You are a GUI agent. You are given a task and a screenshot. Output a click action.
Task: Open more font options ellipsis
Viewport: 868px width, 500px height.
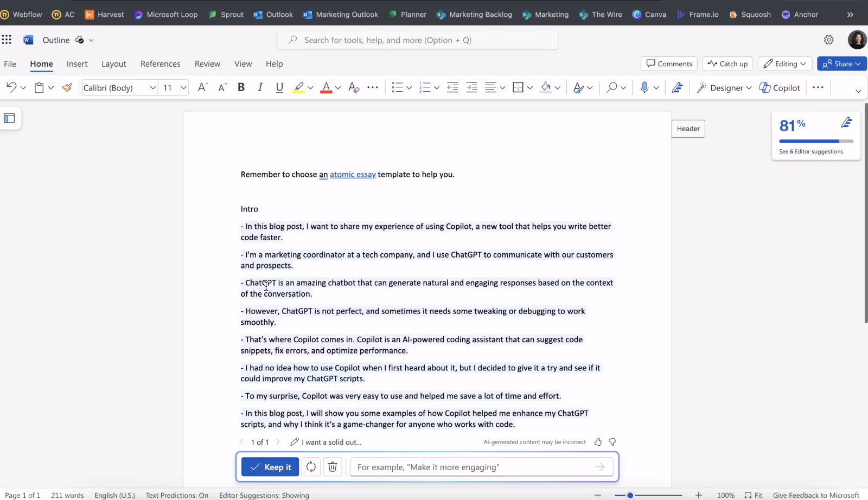click(373, 87)
